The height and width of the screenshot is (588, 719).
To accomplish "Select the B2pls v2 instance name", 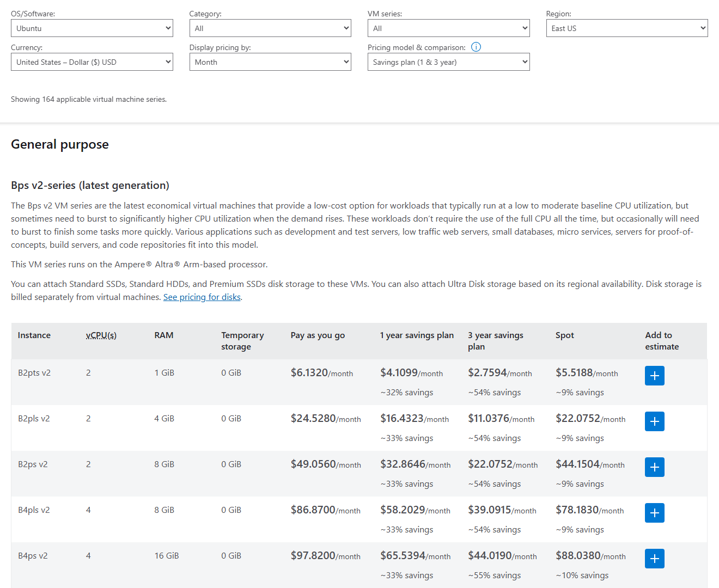I will pyautogui.click(x=34, y=419).
